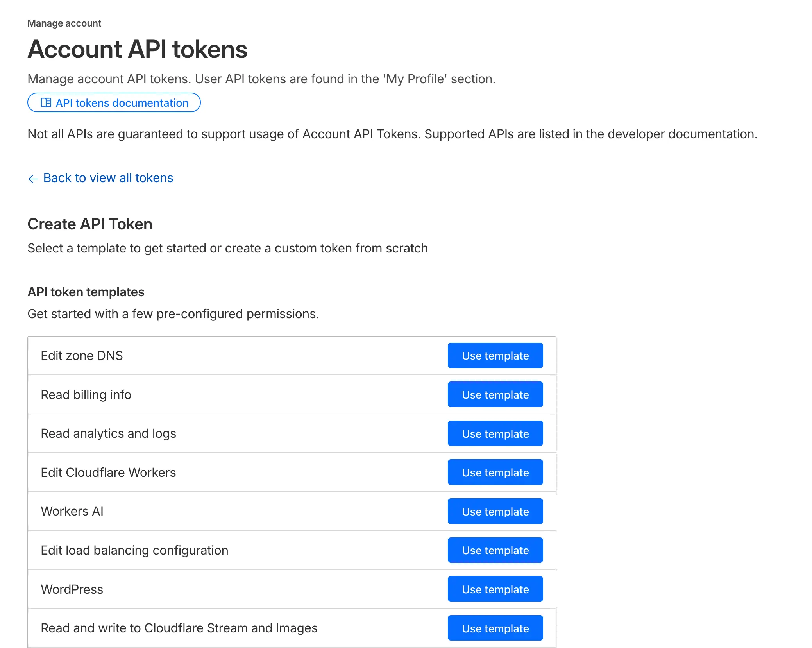Go back to view all tokens
This screenshot has height=648, width=812.
108,178
